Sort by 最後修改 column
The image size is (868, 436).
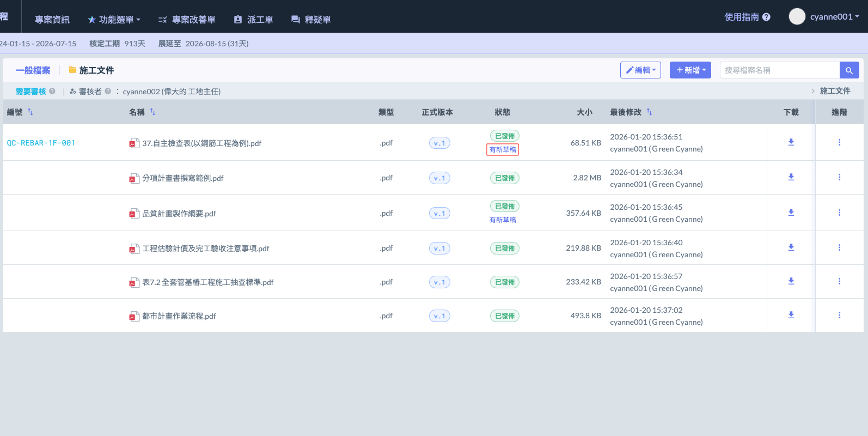click(649, 112)
